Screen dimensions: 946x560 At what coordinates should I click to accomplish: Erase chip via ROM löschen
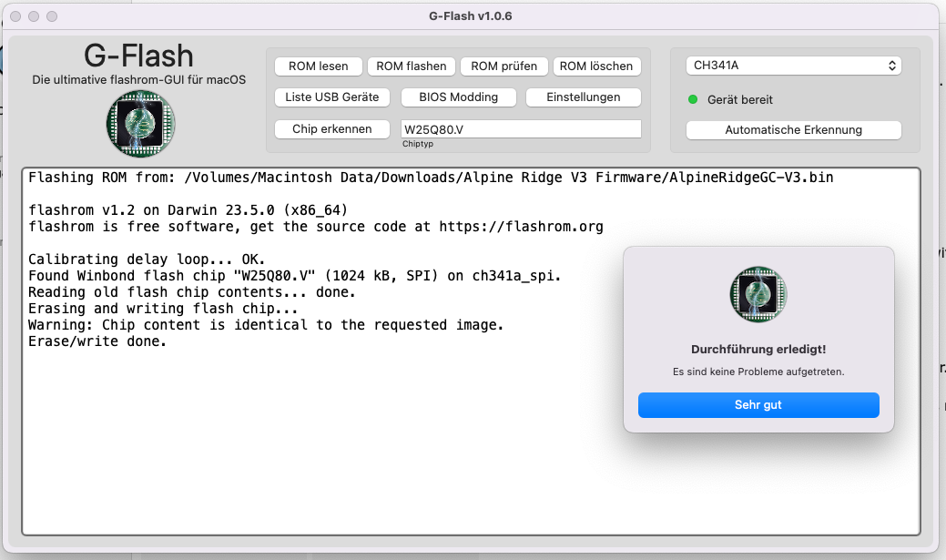click(x=596, y=66)
